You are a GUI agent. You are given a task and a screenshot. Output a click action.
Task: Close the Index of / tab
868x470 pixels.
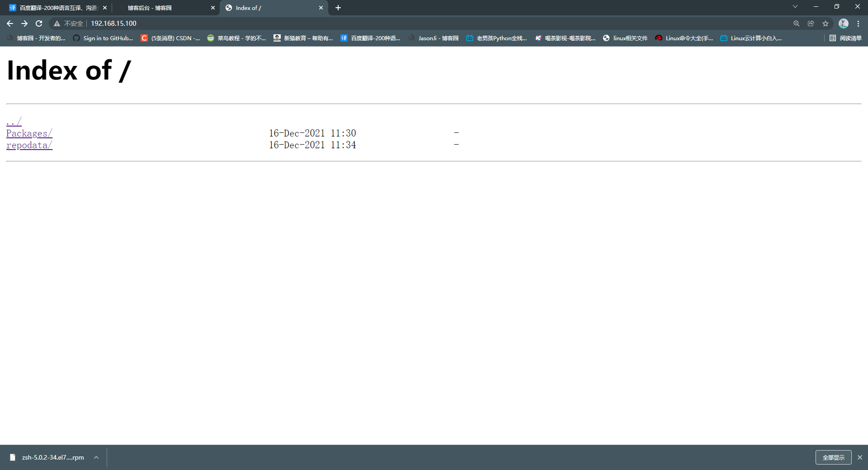321,8
